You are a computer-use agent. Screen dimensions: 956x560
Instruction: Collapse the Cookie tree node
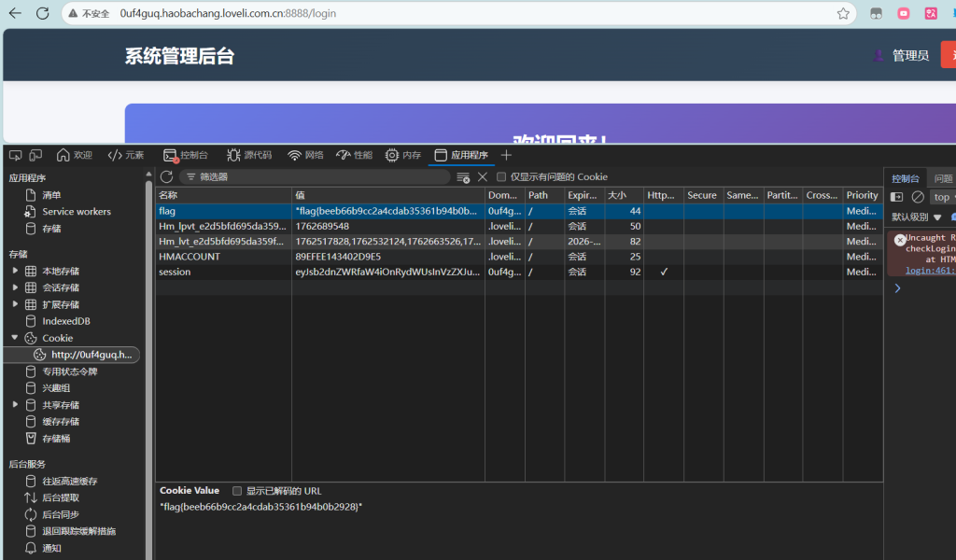(x=15, y=338)
